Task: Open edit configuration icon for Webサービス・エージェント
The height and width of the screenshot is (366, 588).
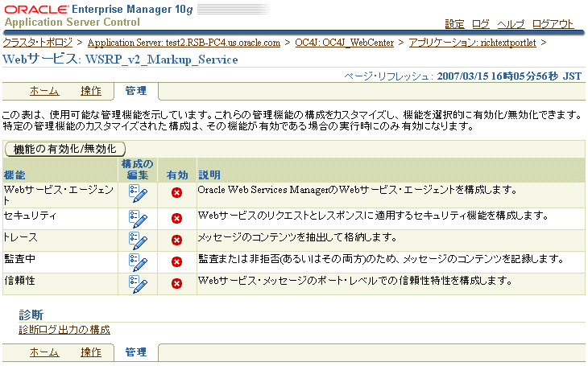Action: (138, 193)
